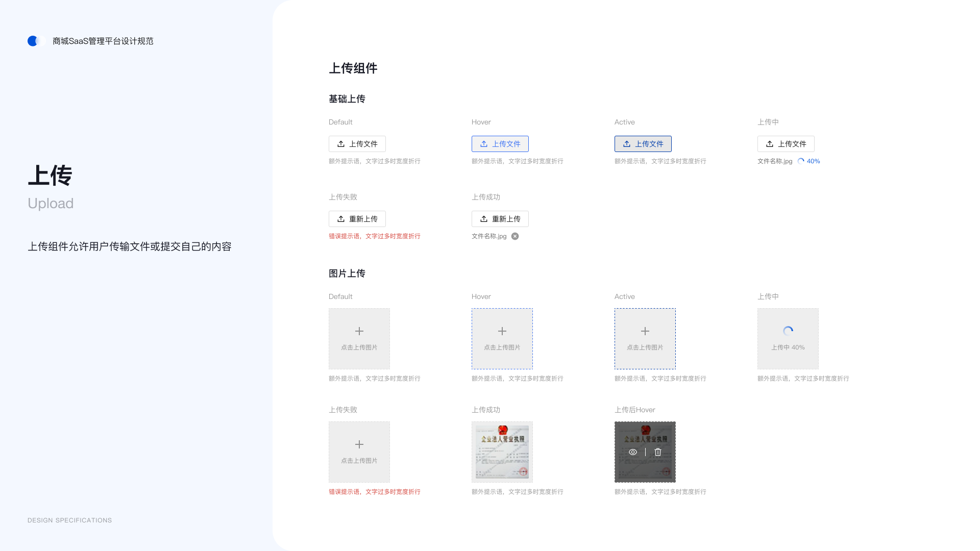Click the circular logo next to the platform title
Screen dimensions: 980x551
35,41
